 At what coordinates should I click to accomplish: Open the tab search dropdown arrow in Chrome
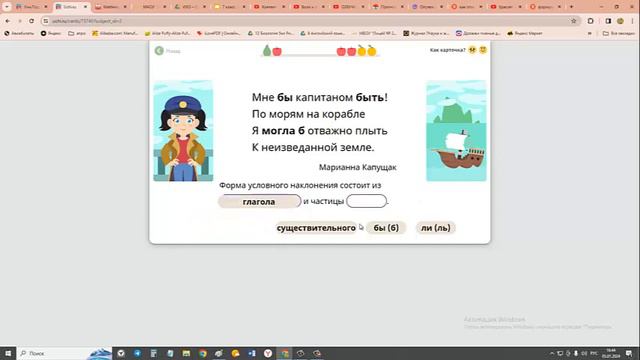[x=7, y=7]
